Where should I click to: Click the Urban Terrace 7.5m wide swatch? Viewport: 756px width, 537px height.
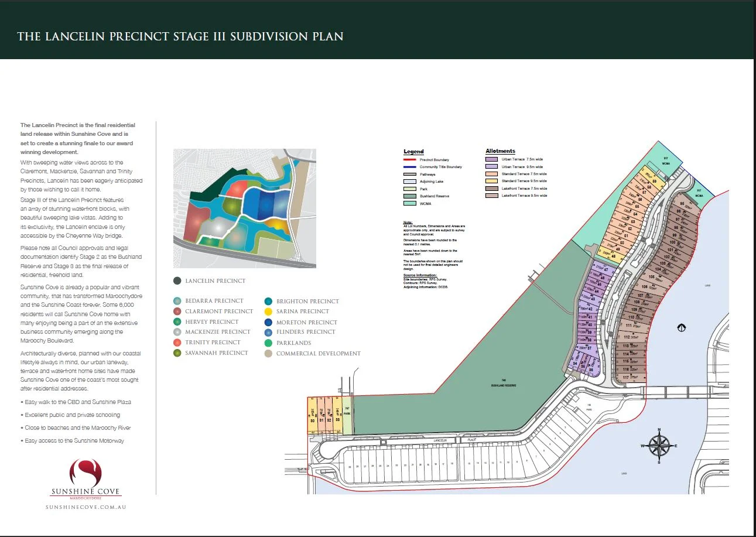point(492,159)
